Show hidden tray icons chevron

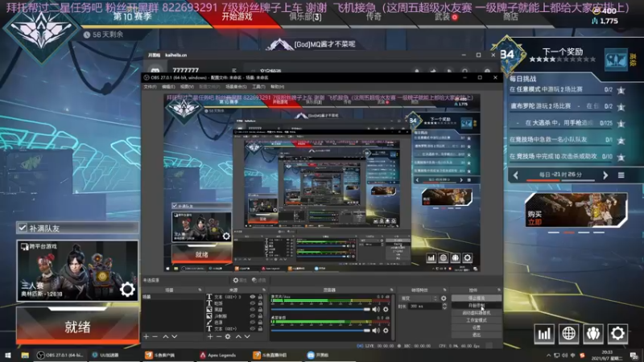click(548, 355)
